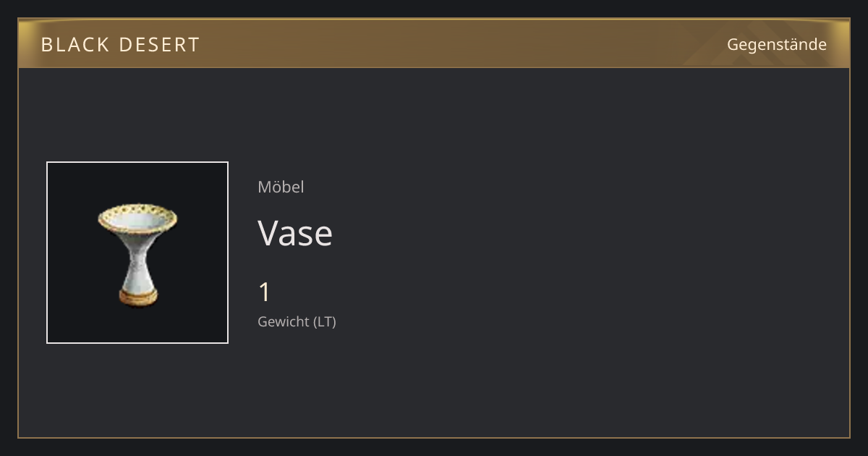
Task: Select the weight value 1
Action: (x=264, y=292)
